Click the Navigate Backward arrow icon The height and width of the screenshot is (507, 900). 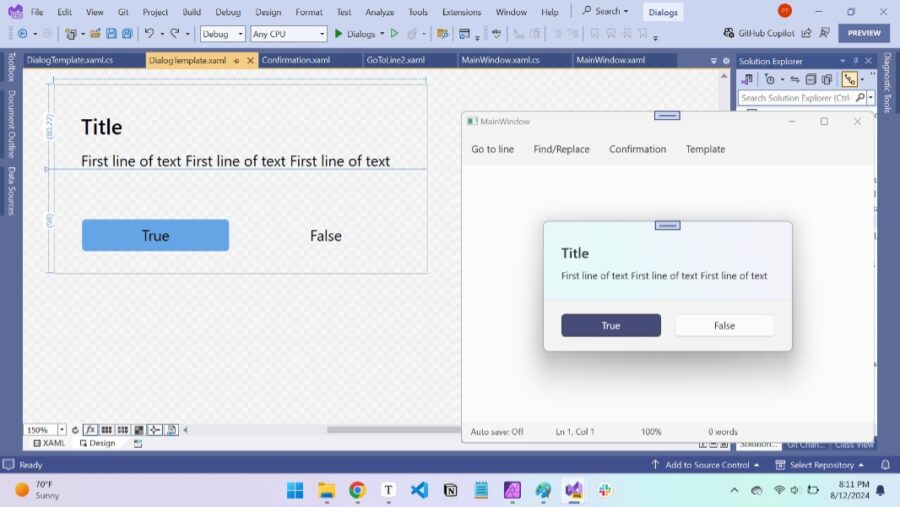point(22,34)
